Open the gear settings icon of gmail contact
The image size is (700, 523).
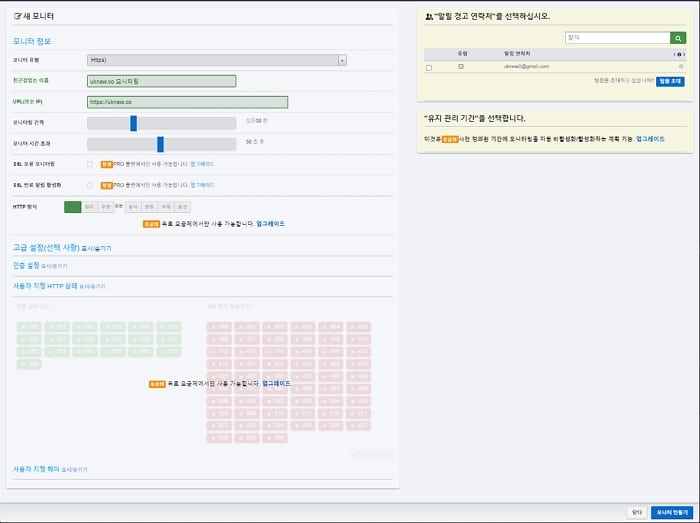click(681, 66)
